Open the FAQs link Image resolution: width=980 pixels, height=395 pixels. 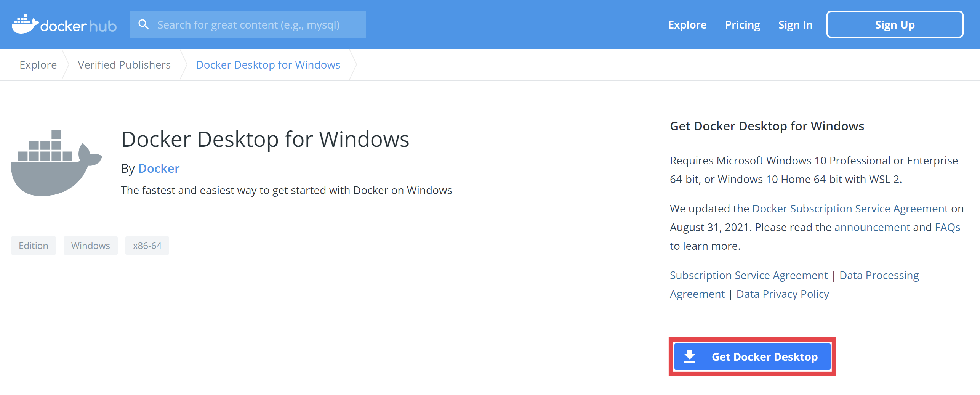tap(948, 227)
